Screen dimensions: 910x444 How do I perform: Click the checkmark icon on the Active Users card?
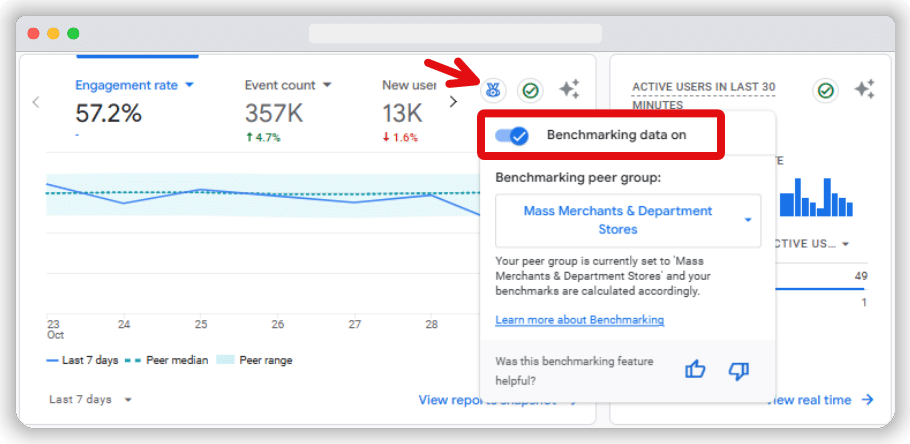pos(825,90)
